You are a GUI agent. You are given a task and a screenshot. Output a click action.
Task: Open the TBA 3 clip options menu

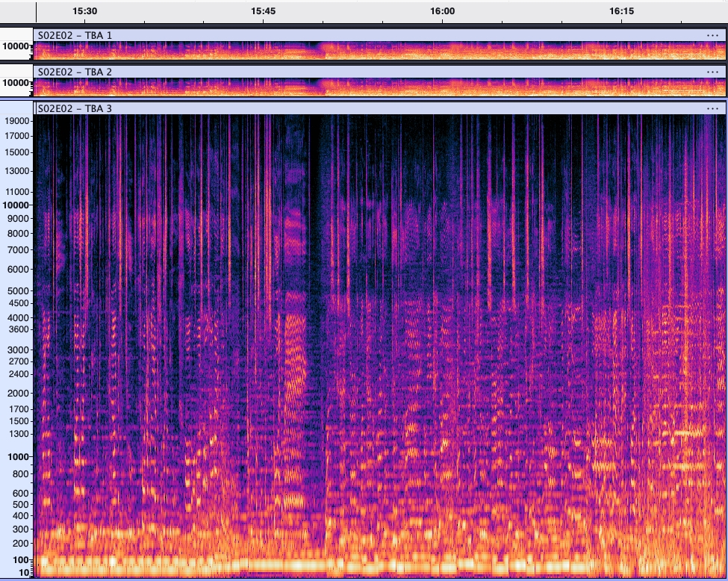tap(712, 108)
